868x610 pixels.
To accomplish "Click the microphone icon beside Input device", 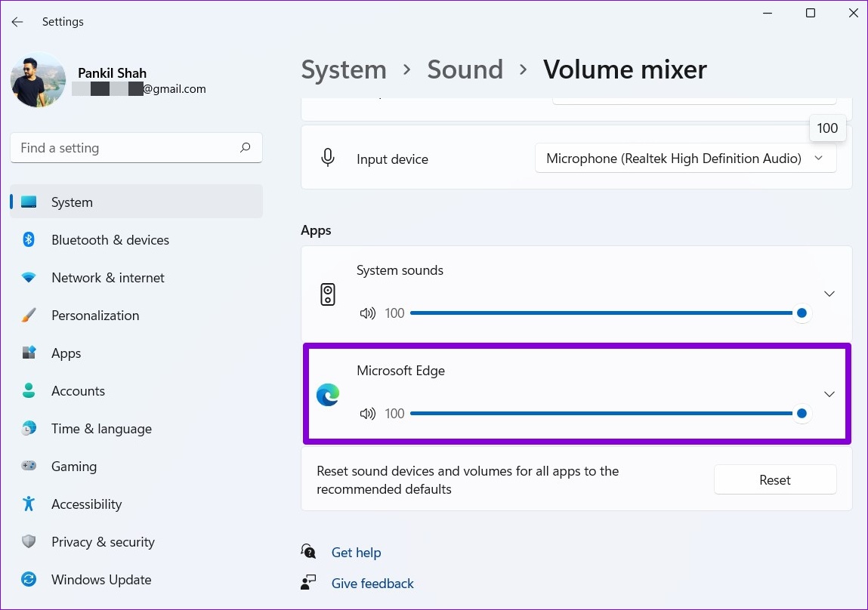I will coord(328,158).
